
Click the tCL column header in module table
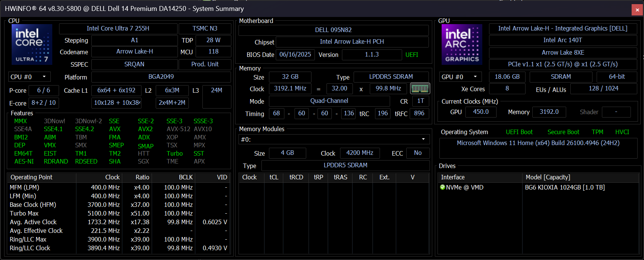coord(274,177)
